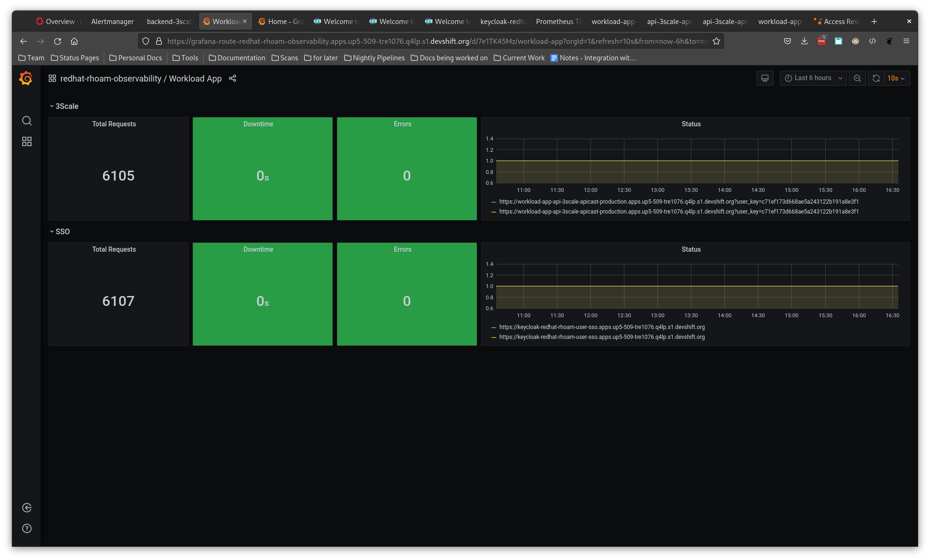
Task: Open the help icon in Grafana sidebar
Action: pos(27,528)
